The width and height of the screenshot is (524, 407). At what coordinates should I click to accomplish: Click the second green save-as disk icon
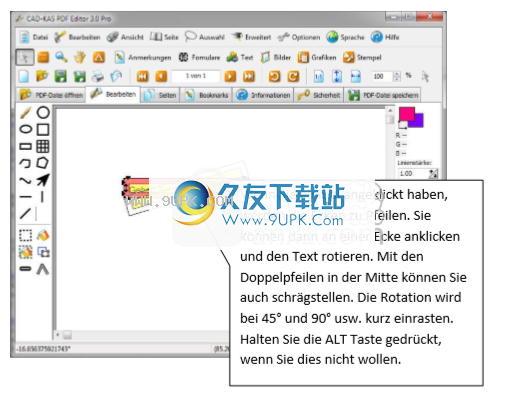point(80,77)
